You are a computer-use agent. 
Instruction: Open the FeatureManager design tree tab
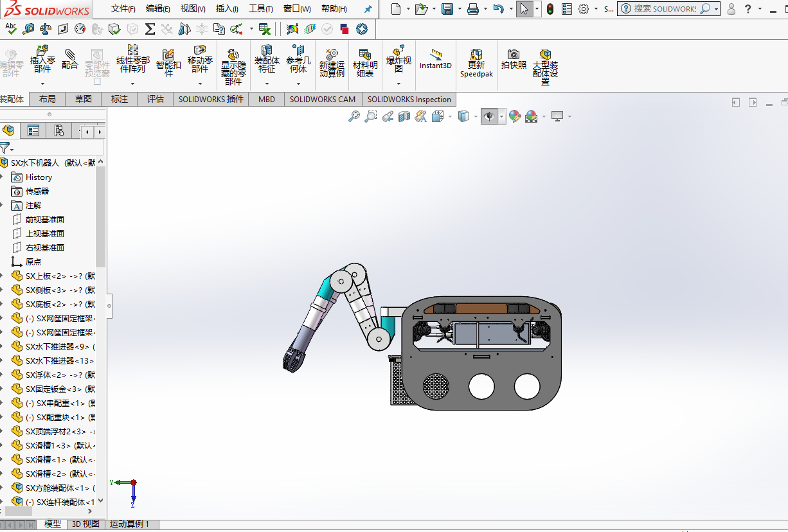pos(8,131)
